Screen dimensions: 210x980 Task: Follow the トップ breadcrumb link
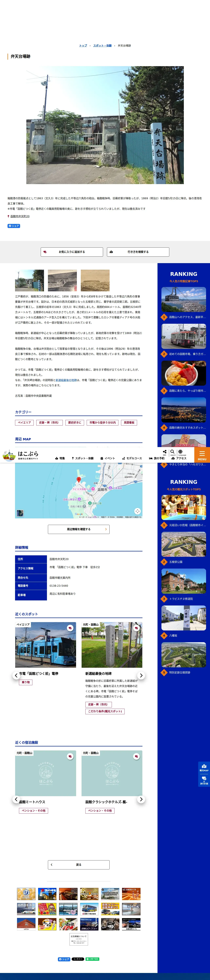pyautogui.click(x=83, y=46)
